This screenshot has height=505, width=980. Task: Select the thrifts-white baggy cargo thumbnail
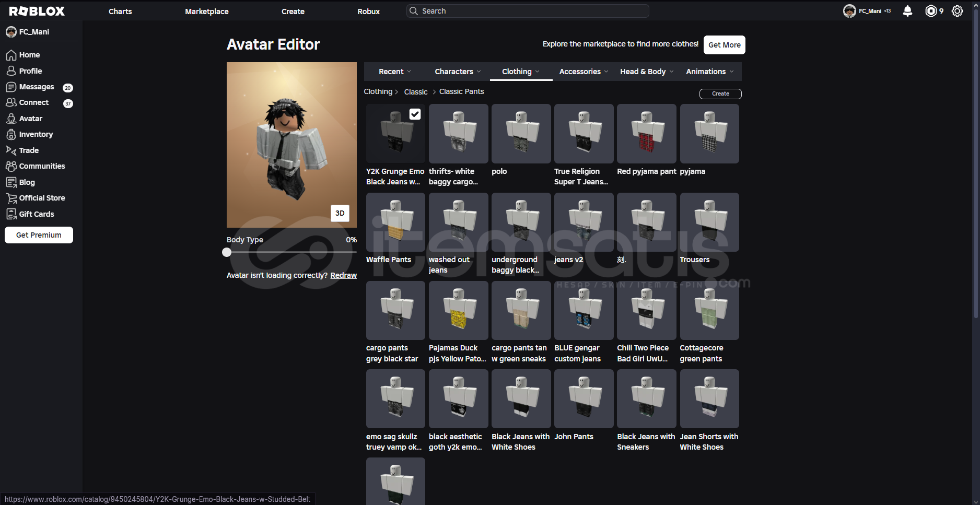click(458, 134)
